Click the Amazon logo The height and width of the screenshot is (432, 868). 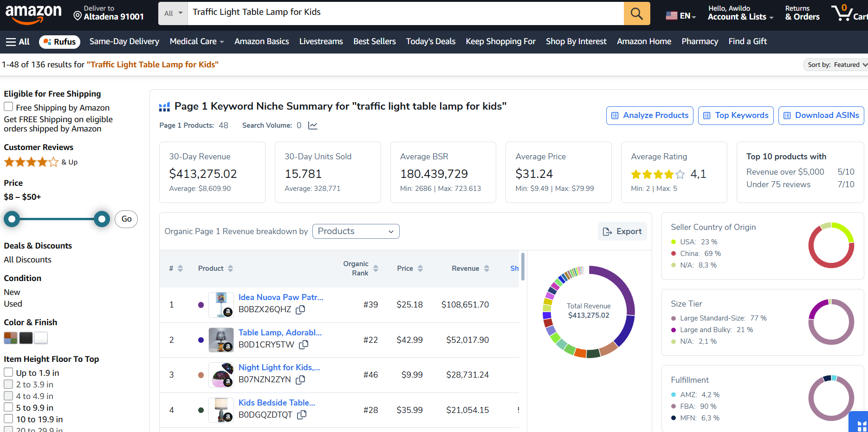[x=33, y=14]
